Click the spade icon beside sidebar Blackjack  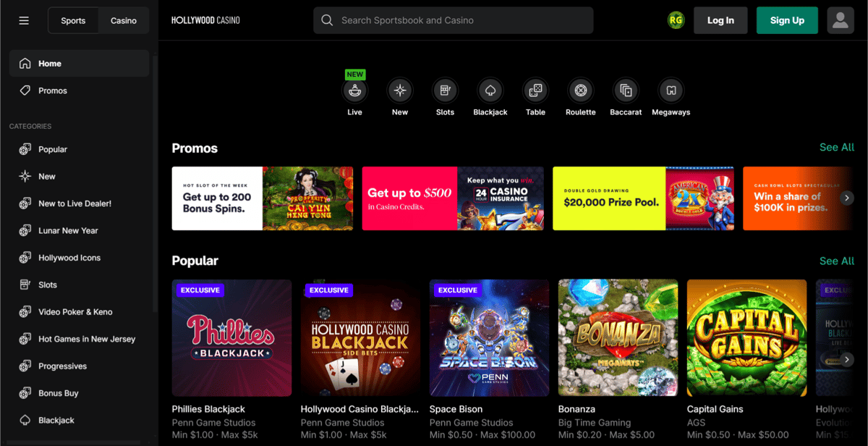point(25,421)
